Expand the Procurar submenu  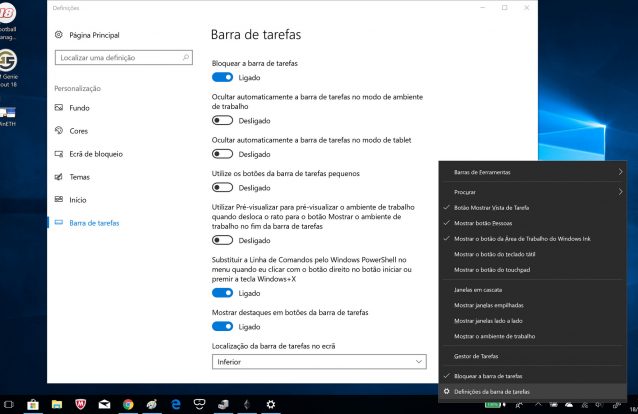click(537, 190)
